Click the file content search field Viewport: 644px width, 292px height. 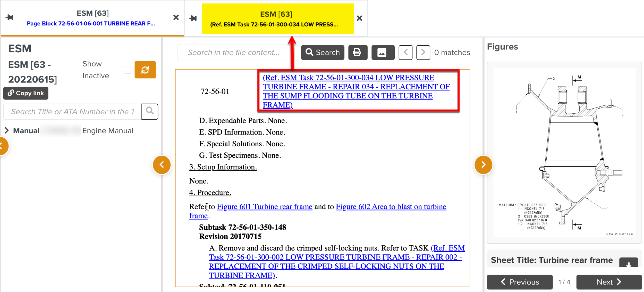click(233, 53)
